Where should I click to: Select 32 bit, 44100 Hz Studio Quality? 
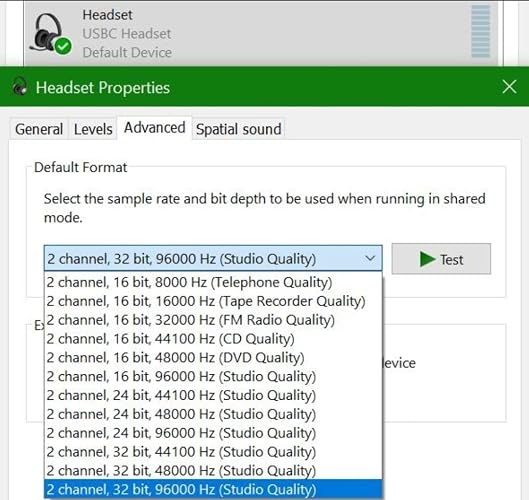[x=213, y=452]
